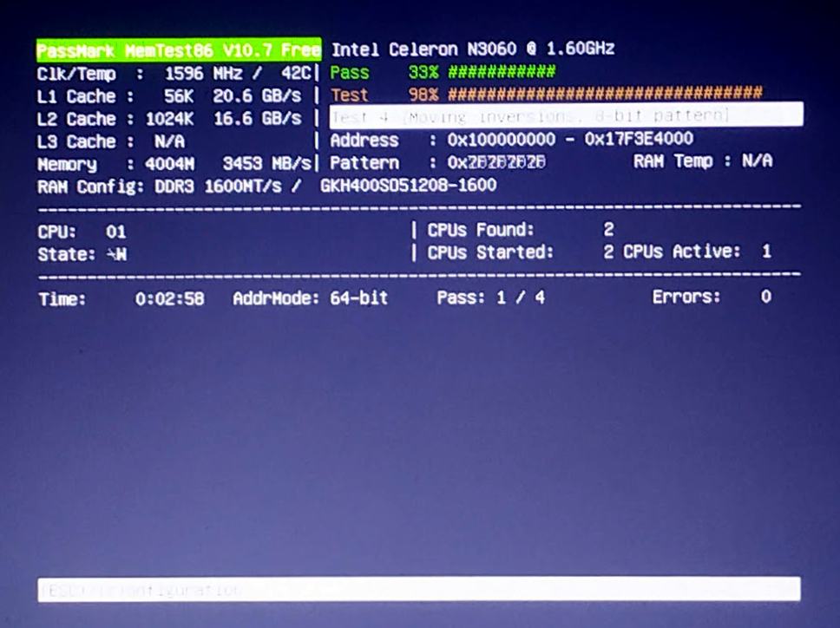Click the orange Test progress bar hashes

(x=606, y=94)
